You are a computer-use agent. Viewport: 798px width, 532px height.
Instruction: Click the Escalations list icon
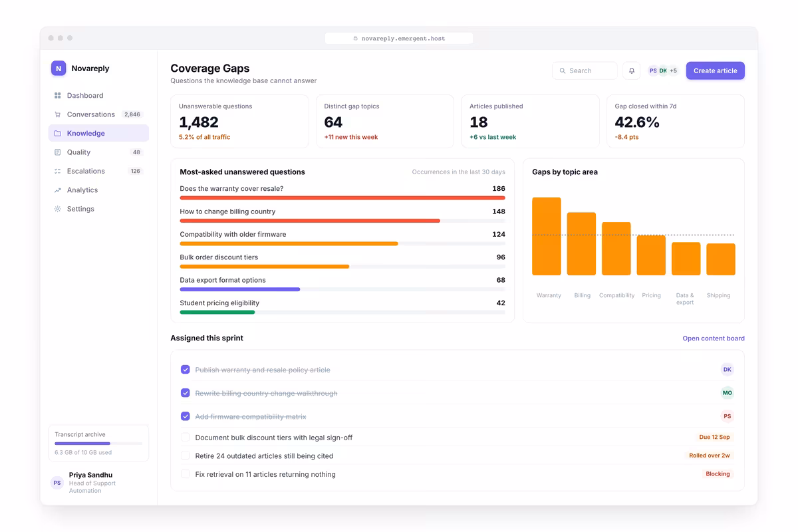click(58, 172)
